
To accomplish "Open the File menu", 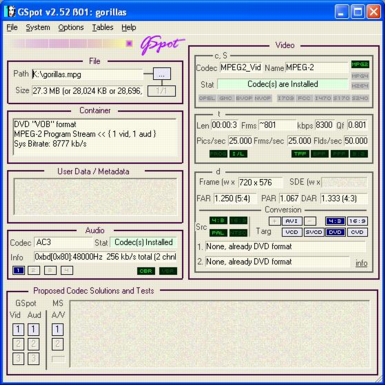I will (x=12, y=28).
